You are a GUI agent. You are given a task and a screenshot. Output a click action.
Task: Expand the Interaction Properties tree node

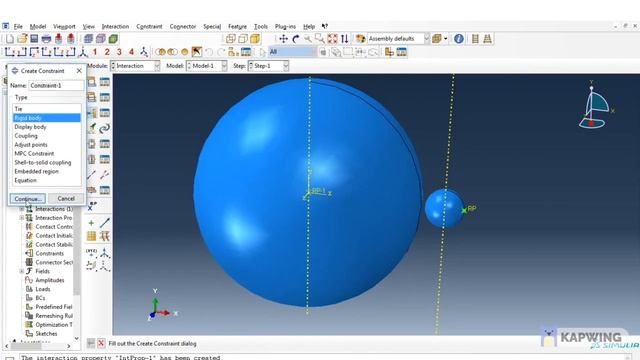coord(22,218)
